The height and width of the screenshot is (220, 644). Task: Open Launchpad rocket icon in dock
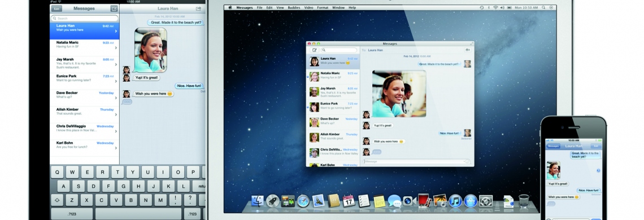tap(273, 201)
